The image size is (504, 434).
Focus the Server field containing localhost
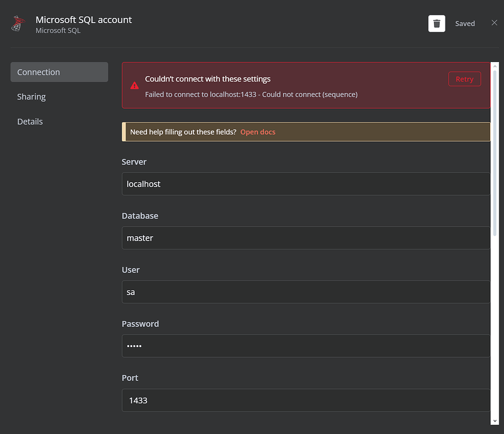306,184
